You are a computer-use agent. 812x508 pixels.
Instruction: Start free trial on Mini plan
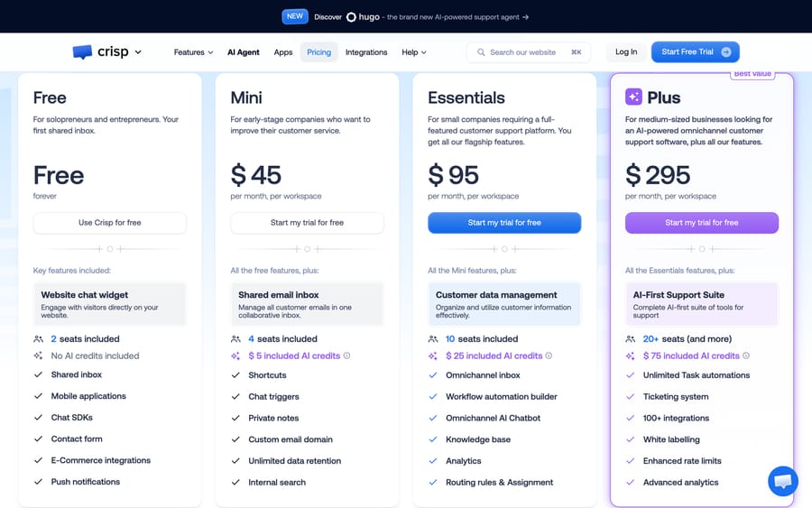point(307,223)
